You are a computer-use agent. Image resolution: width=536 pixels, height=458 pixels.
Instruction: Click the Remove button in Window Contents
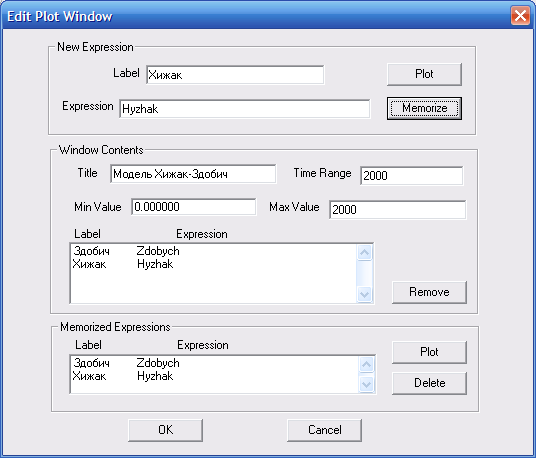[x=429, y=292]
